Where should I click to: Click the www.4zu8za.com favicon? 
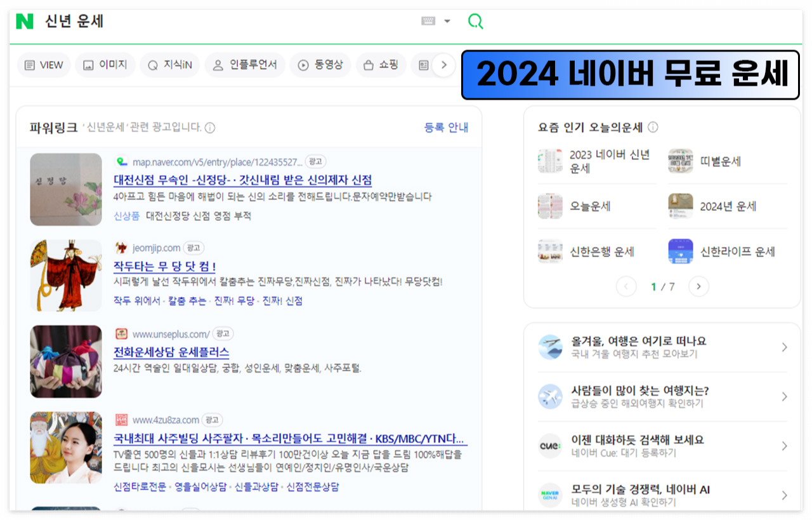tap(121, 420)
